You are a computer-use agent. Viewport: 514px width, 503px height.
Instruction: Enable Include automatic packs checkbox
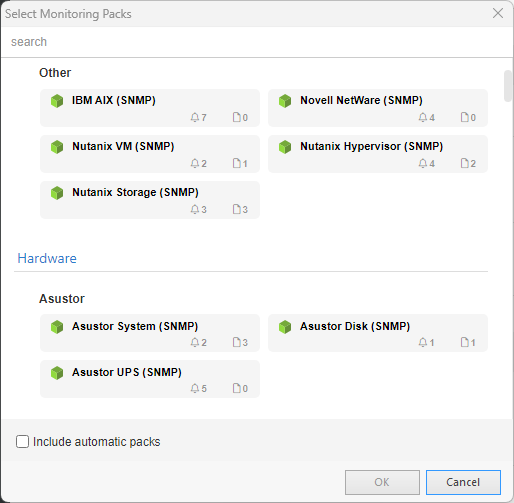(22, 442)
